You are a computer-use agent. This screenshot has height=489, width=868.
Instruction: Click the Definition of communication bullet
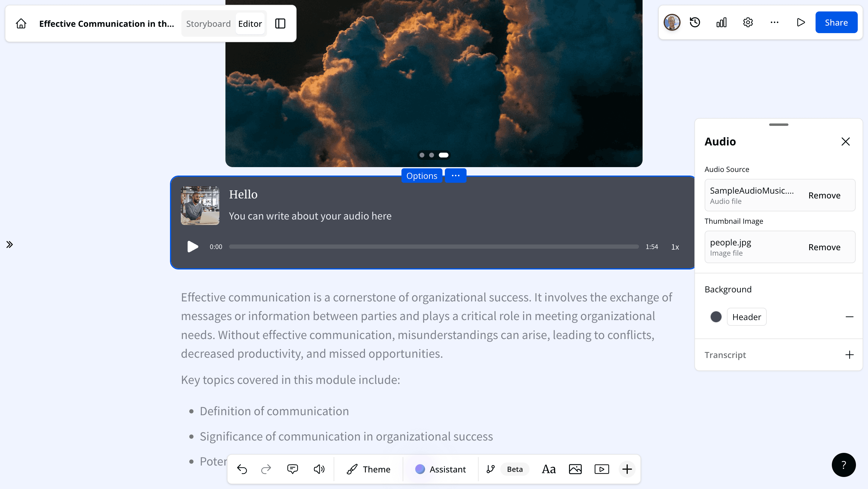274,411
